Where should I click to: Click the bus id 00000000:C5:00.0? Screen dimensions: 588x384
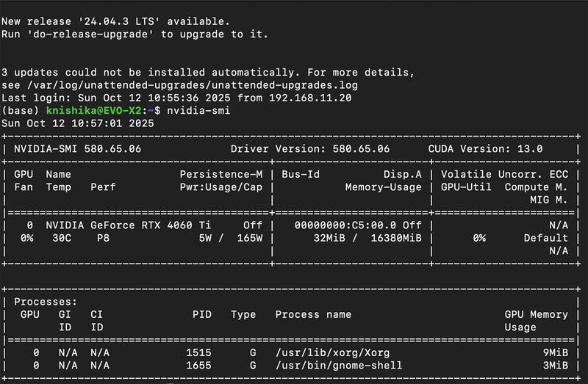pos(345,225)
